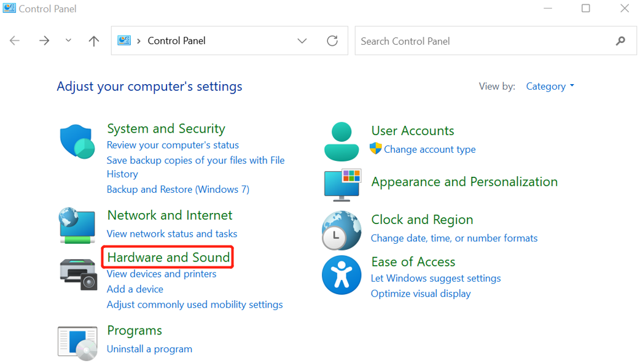Open the User Accounts heading
Screen dimensions: 640x364
point(413,131)
